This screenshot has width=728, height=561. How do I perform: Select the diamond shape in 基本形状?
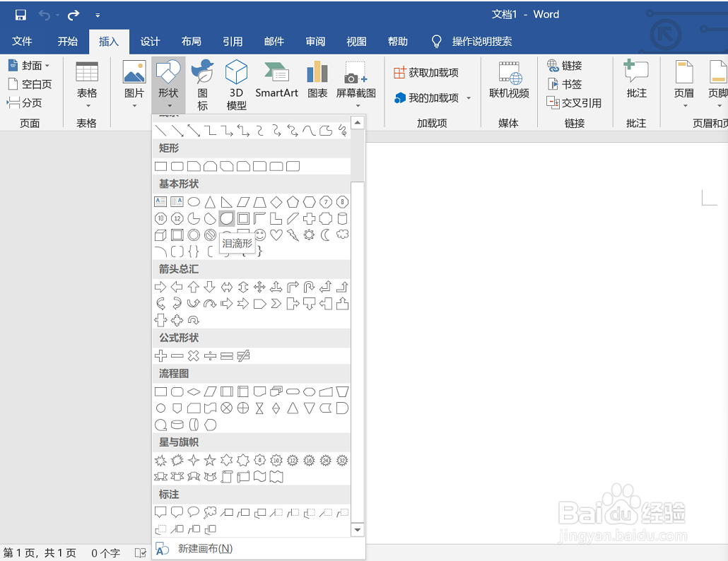tap(276, 202)
